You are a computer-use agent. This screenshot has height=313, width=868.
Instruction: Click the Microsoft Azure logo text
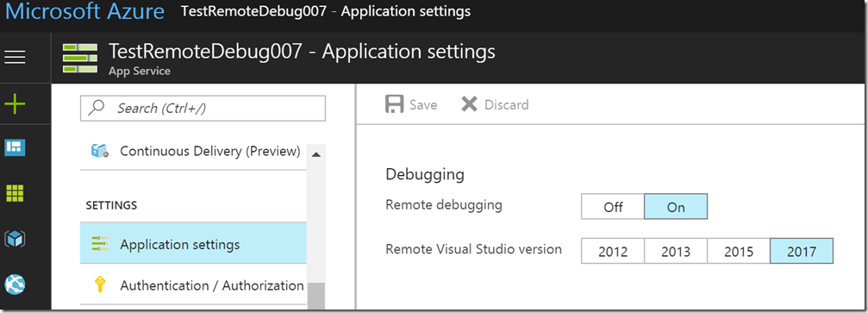pos(84,11)
